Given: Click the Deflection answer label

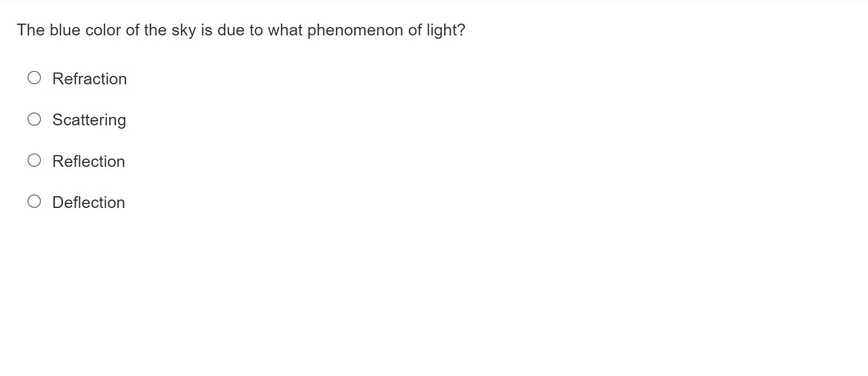Looking at the screenshot, I should [89, 202].
